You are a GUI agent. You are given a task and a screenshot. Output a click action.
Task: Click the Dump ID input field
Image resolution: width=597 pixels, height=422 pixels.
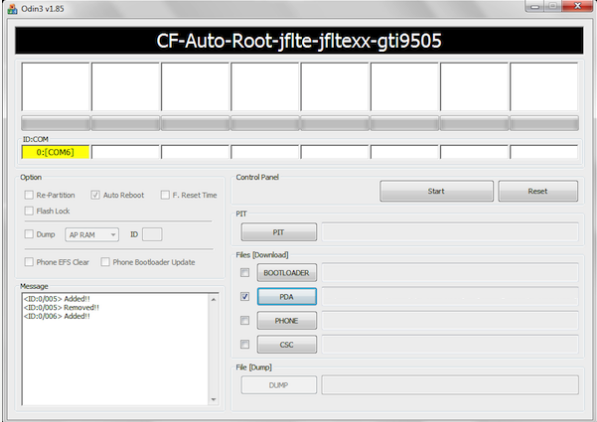tap(152, 234)
